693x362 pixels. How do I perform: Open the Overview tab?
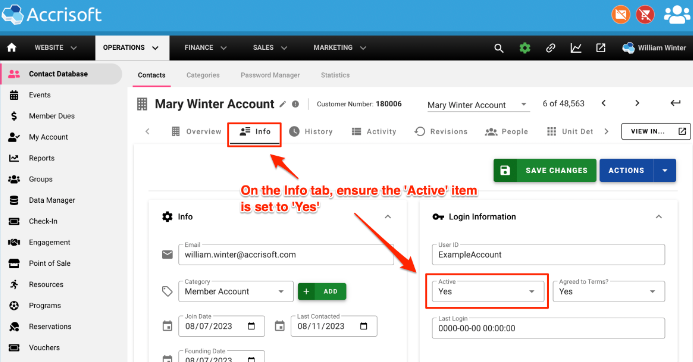pos(196,131)
